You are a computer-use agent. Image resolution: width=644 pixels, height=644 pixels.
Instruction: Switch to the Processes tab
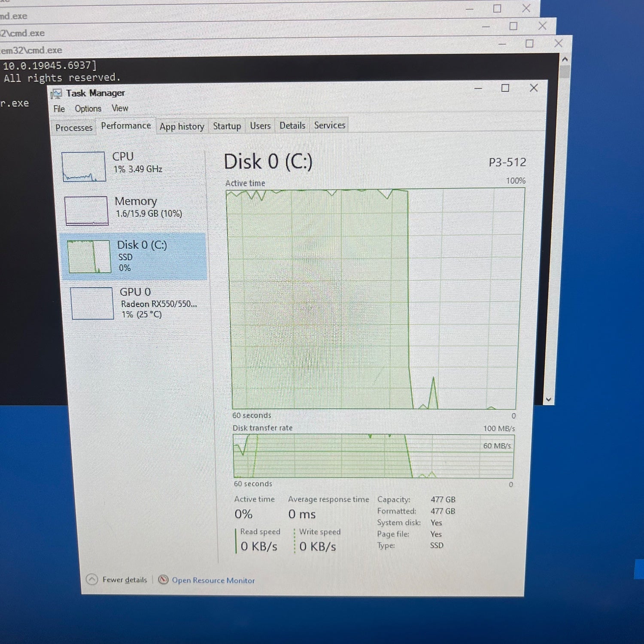point(74,128)
